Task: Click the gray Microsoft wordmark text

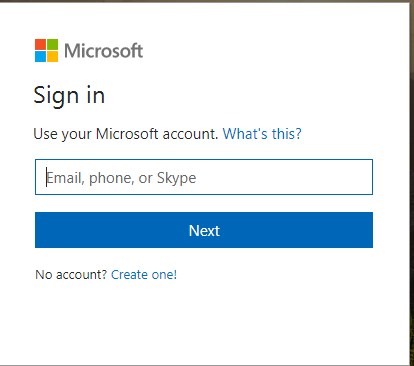Action: coord(104,51)
